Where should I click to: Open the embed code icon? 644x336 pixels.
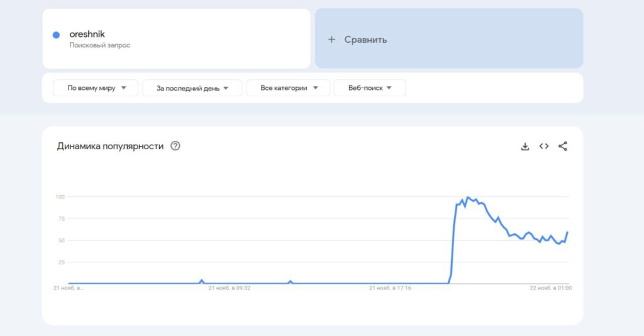pos(544,146)
